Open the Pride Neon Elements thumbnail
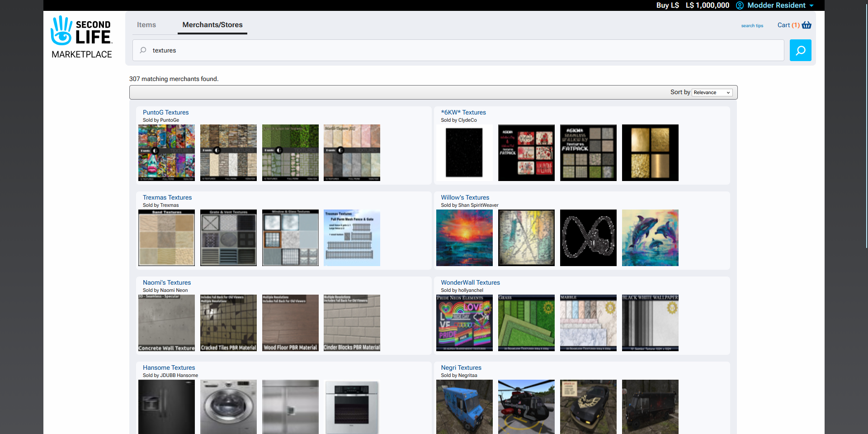The height and width of the screenshot is (434, 868). (x=464, y=323)
